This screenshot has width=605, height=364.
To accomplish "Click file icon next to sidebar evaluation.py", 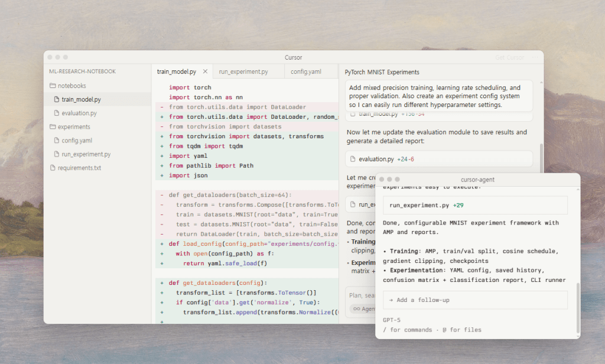I will point(57,113).
